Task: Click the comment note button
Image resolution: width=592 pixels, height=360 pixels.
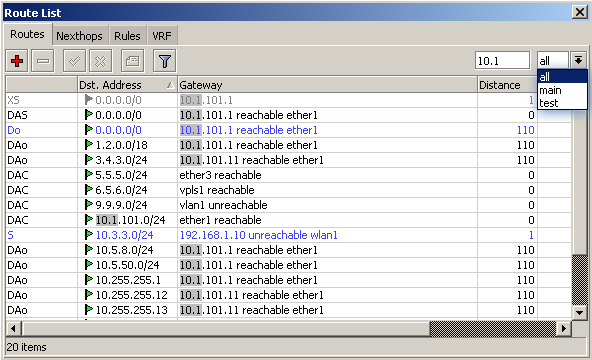Action: click(x=133, y=61)
